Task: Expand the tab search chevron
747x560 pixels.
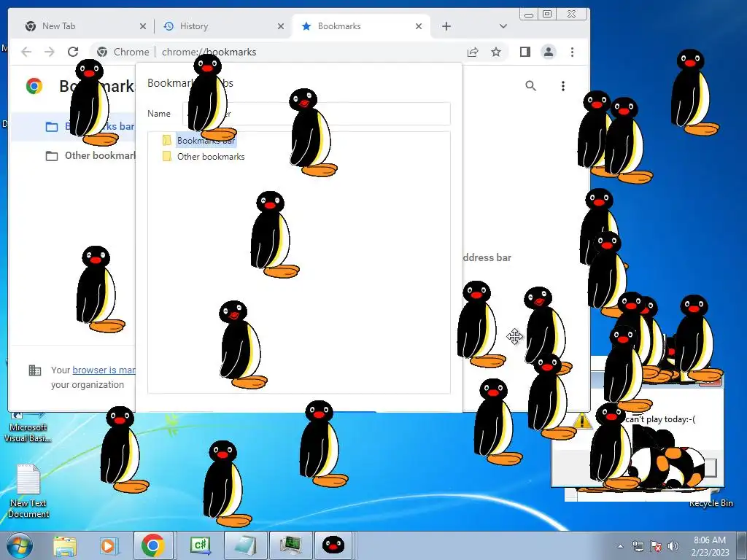Action: point(503,27)
